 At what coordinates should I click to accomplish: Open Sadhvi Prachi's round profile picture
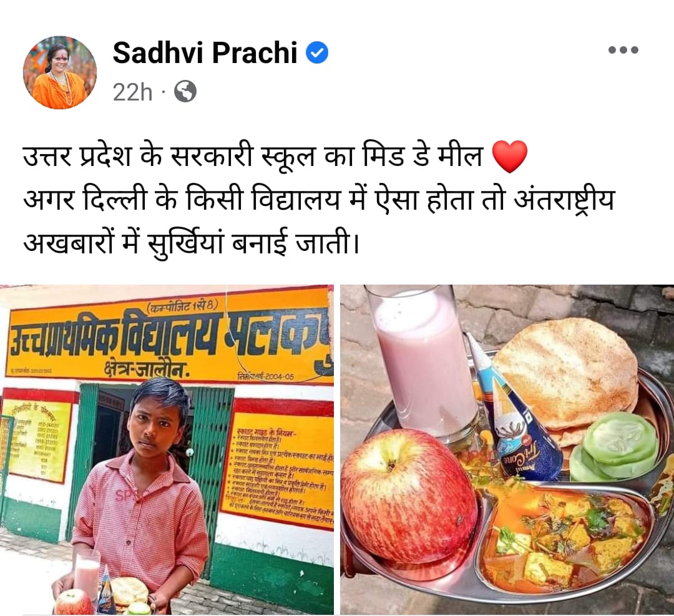point(60,72)
